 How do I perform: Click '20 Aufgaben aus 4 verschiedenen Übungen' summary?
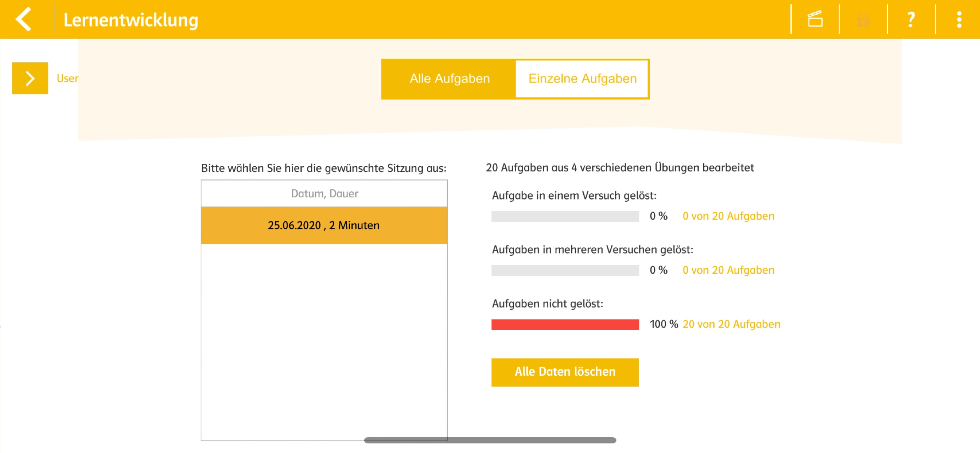pos(620,168)
